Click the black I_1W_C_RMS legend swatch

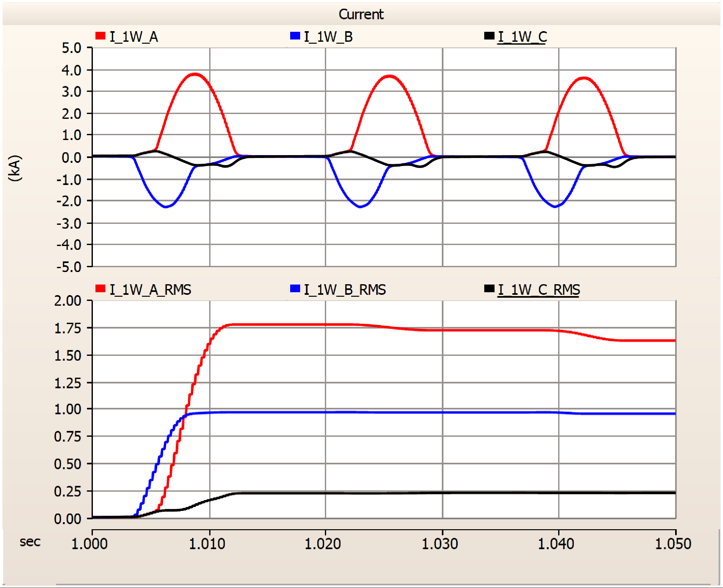coord(489,289)
